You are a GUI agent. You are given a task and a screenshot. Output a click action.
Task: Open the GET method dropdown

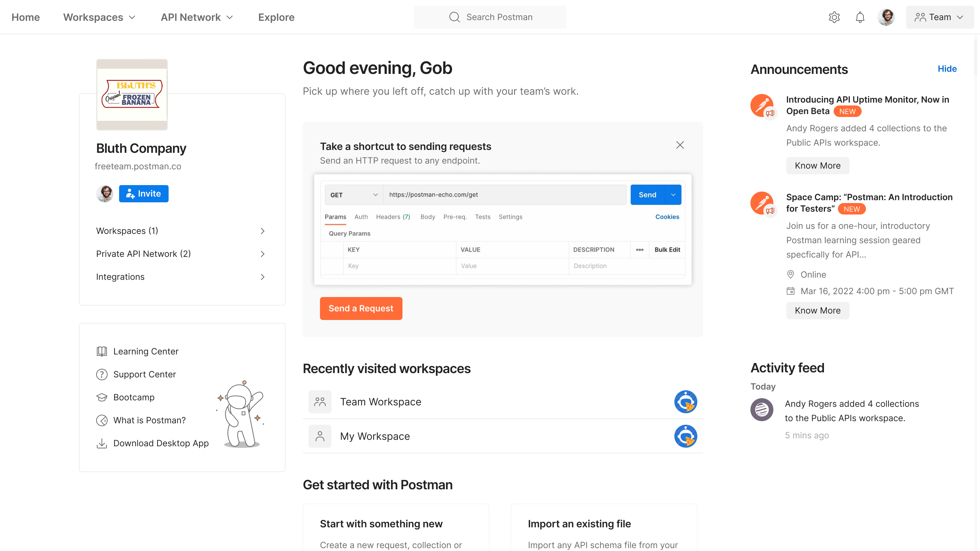[354, 195]
